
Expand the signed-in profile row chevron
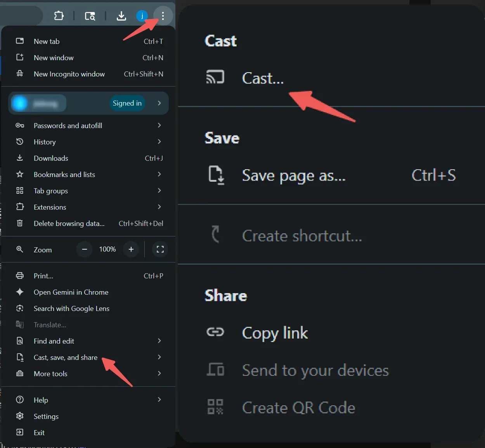click(x=159, y=103)
